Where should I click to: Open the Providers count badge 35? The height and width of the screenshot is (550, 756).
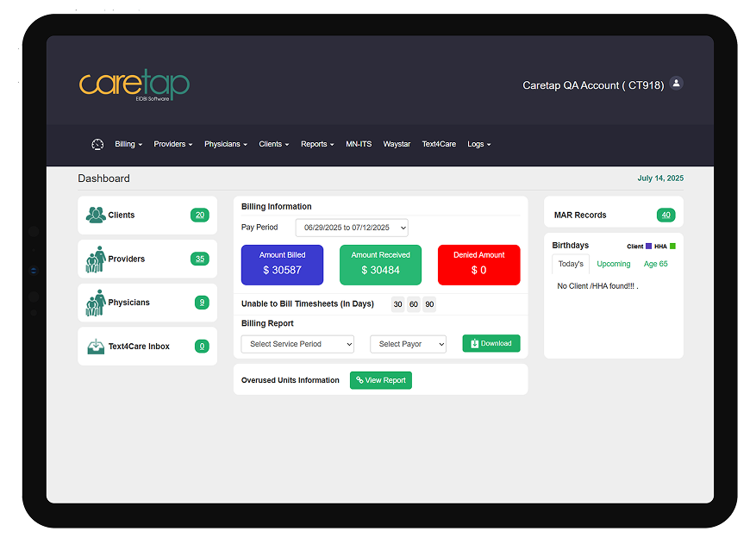pyautogui.click(x=200, y=259)
